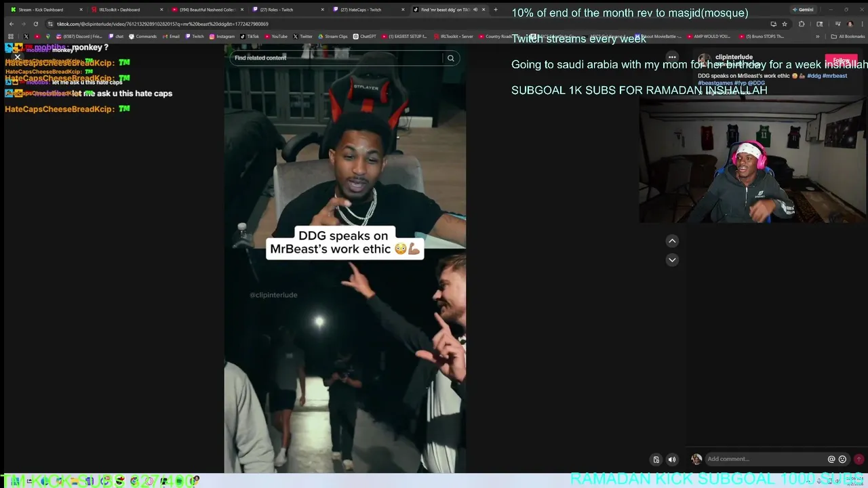Open the Instagram bookmark
The height and width of the screenshot is (488, 868).
coord(222,37)
